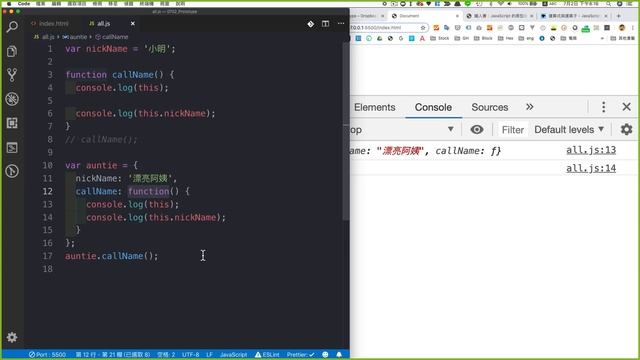Image resolution: width=640 pixels, height=360 pixels.
Task: Open the Extensions icon in activity bar
Action: (12, 123)
